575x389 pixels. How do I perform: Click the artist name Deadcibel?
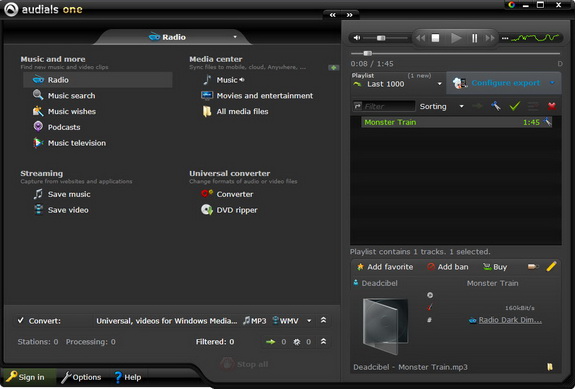tap(379, 283)
